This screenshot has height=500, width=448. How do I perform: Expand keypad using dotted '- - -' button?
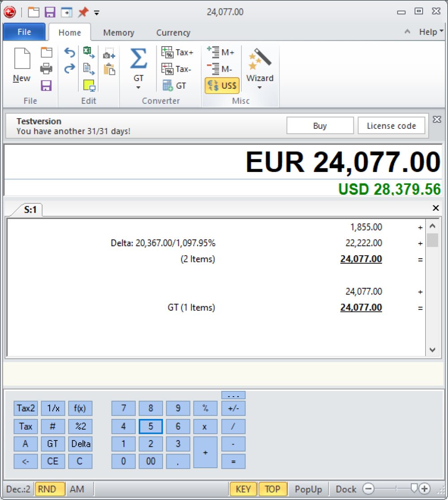coord(233,395)
